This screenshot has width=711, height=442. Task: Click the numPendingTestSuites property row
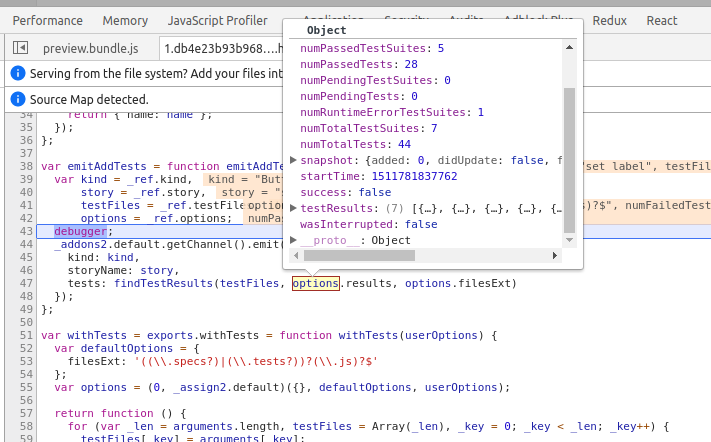tap(375, 80)
